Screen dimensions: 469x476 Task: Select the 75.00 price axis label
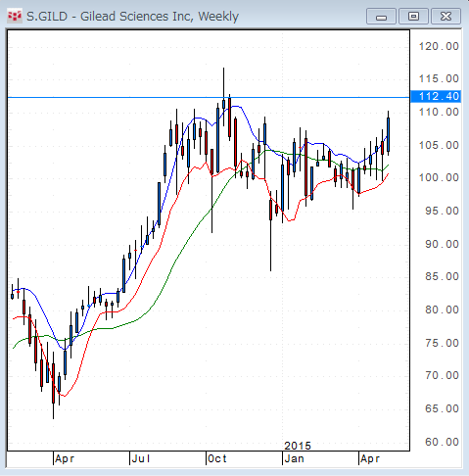pos(442,343)
